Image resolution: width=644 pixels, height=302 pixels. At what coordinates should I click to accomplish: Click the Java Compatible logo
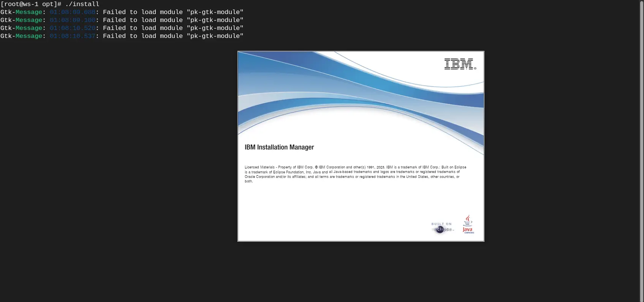coord(468,224)
